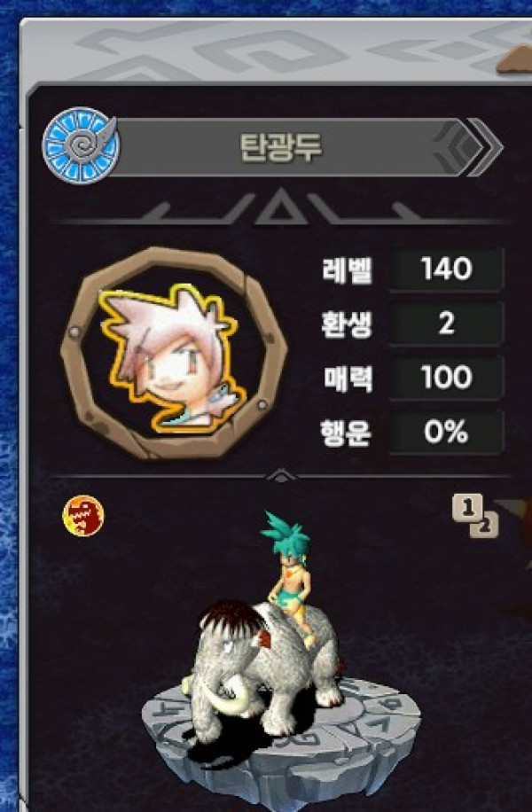
Task: Click the 매력 value field showing 100
Action: (x=446, y=378)
